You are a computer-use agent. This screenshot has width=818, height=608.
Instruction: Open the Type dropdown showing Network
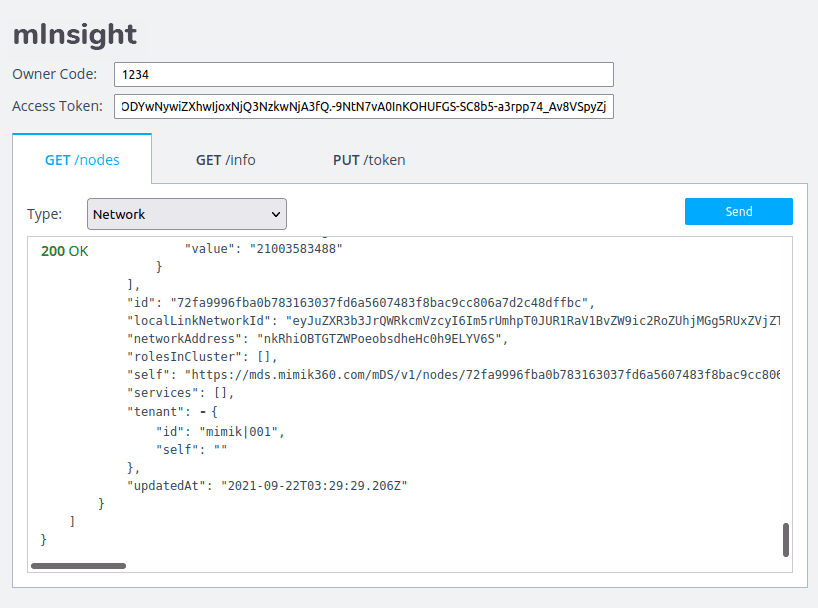tap(187, 214)
